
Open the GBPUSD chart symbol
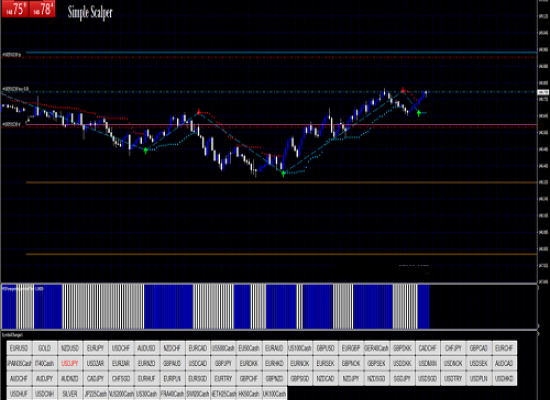point(326,348)
